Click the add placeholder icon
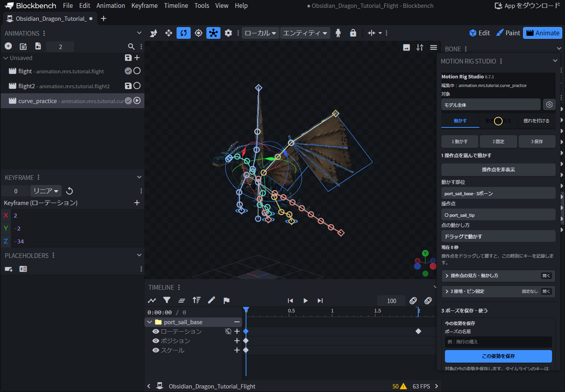565x392 pixels. [x=9, y=269]
